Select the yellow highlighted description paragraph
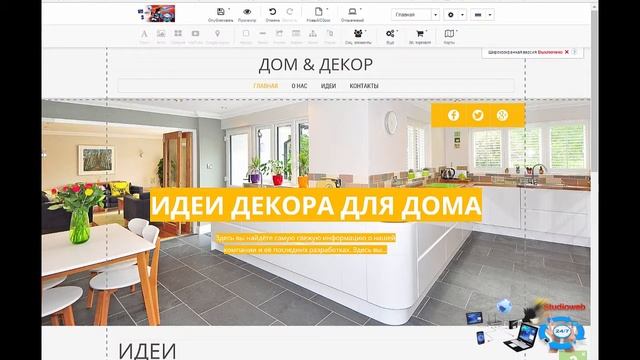 [305, 244]
